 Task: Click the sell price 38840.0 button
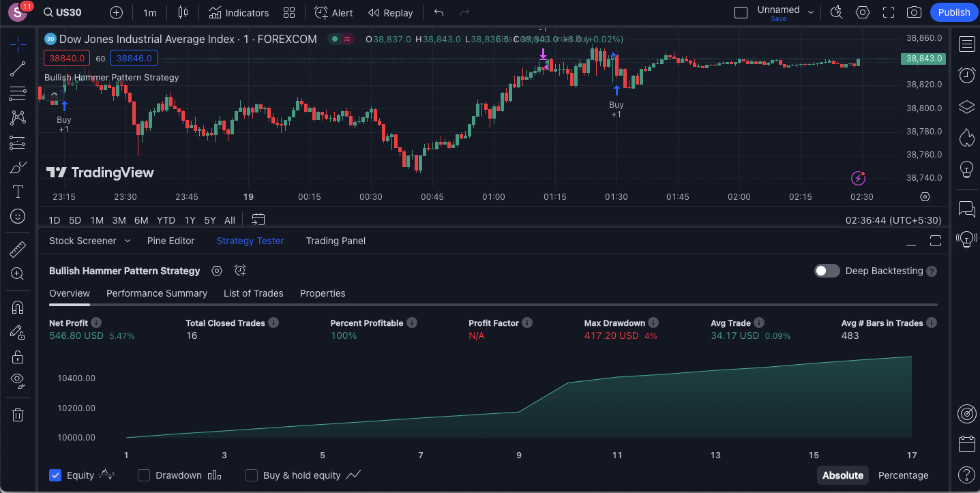pyautogui.click(x=67, y=59)
